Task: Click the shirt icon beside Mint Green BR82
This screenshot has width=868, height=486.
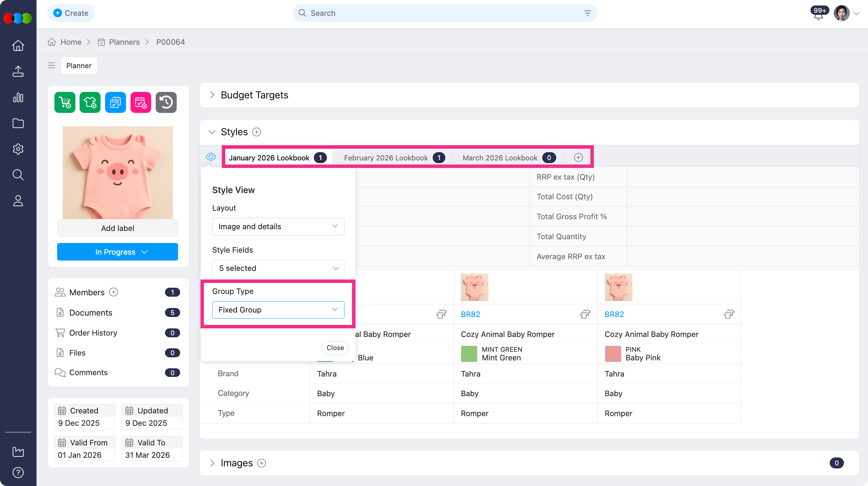Action: click(585, 314)
